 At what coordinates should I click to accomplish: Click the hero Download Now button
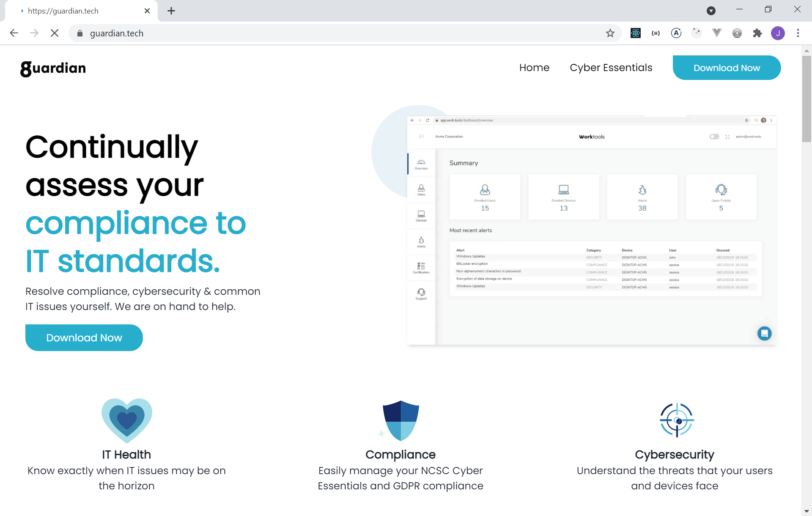[x=84, y=338]
